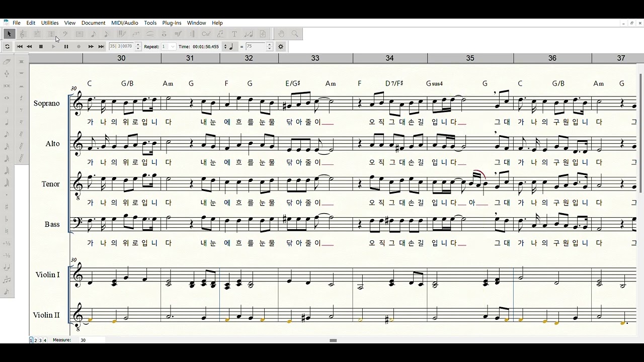The image size is (644, 362).
Task: Select the HyperScribe tool
Action: (121, 34)
